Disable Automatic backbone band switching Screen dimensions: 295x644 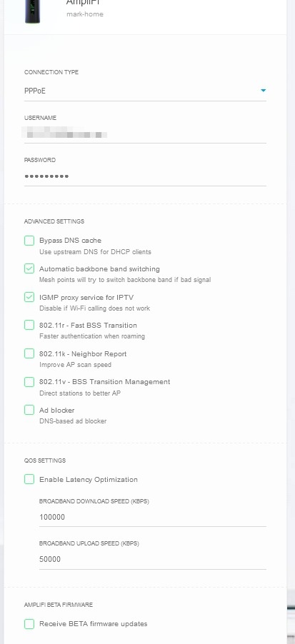(29, 268)
